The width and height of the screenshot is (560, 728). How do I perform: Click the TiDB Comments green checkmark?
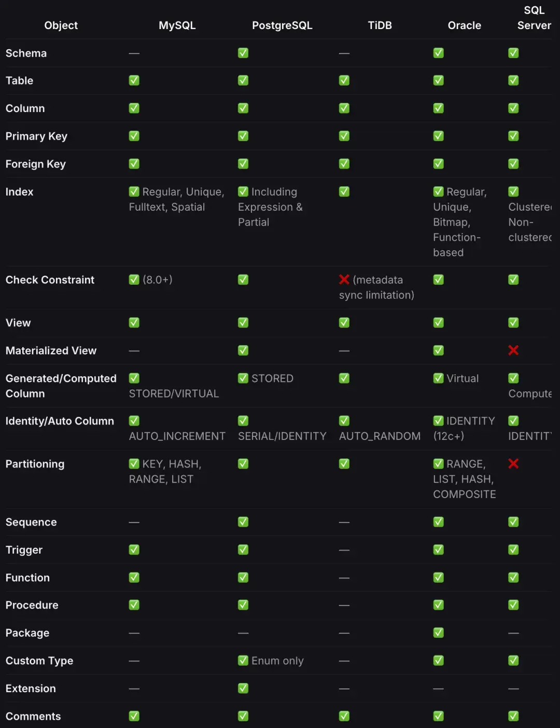point(344,716)
